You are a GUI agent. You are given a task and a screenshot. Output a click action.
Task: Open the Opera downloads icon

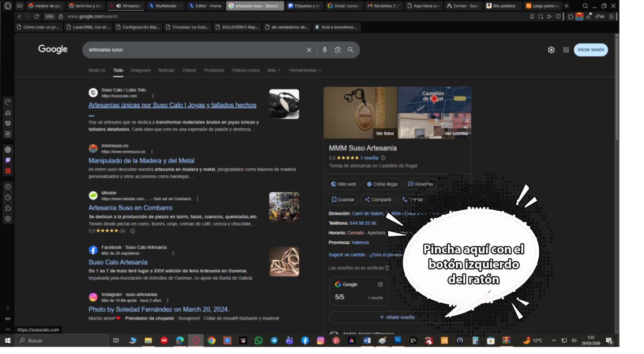coord(589,16)
